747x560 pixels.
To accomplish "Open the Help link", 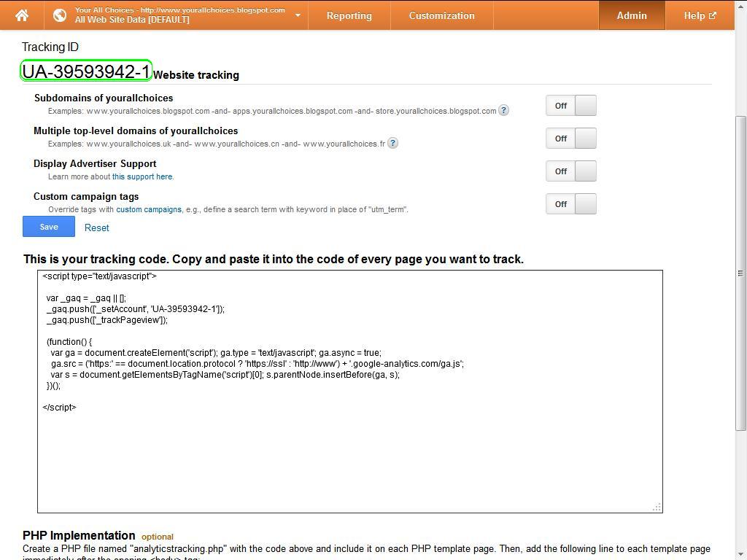I will click(700, 15).
